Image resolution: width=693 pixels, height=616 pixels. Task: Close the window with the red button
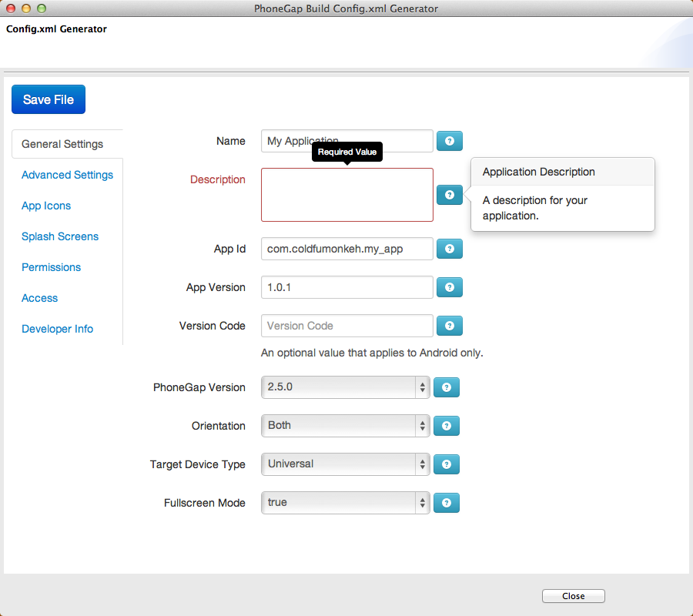[11, 8]
